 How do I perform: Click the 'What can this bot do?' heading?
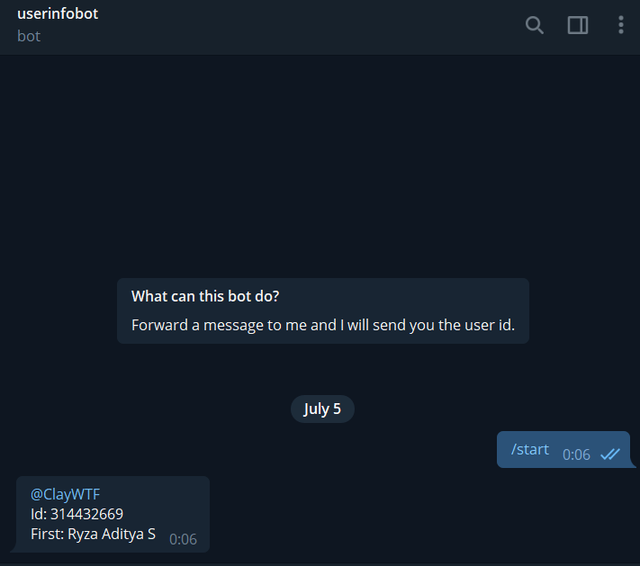[x=205, y=296]
